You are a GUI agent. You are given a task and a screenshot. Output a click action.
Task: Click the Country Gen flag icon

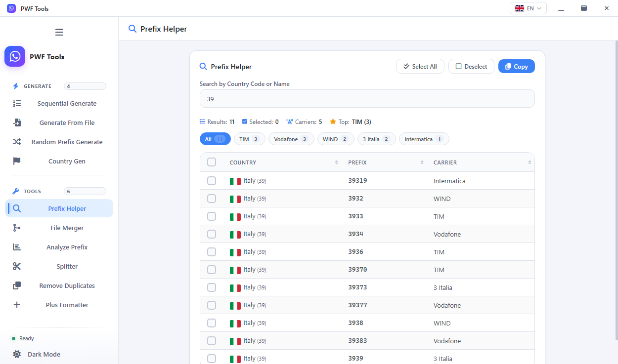tap(17, 161)
